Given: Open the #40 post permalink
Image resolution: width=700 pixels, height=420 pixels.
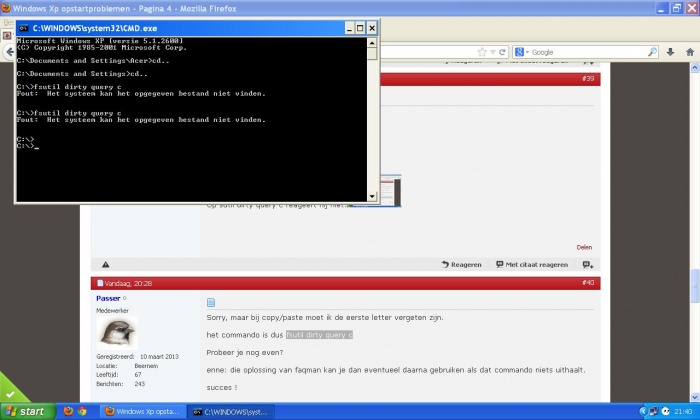Looking at the screenshot, I should coord(588,283).
